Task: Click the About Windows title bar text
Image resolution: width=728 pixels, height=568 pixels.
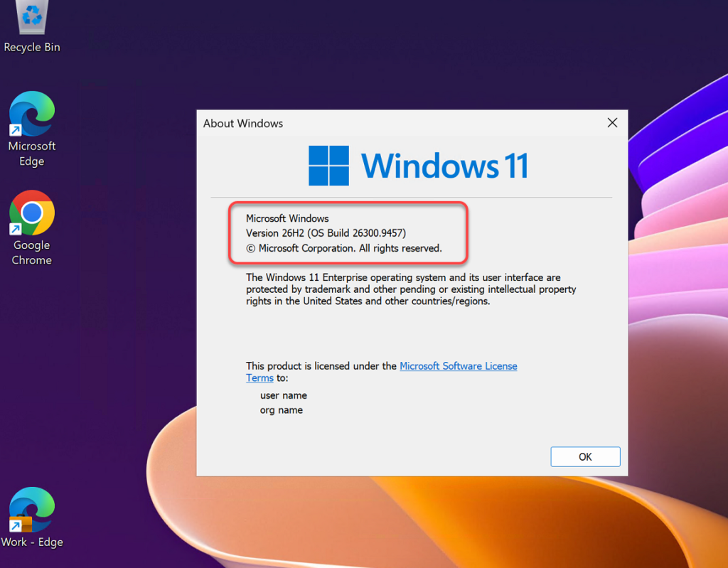Action: (x=243, y=124)
